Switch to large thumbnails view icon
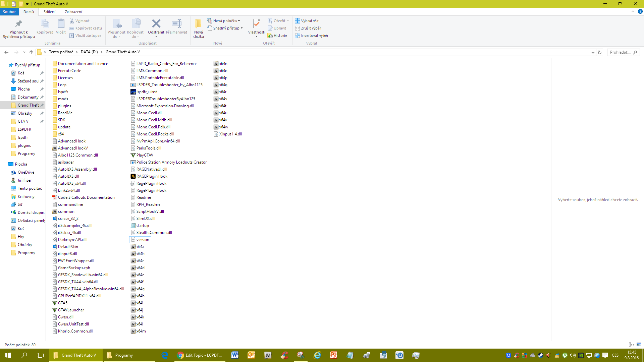The height and width of the screenshot is (362, 644). [639, 345]
